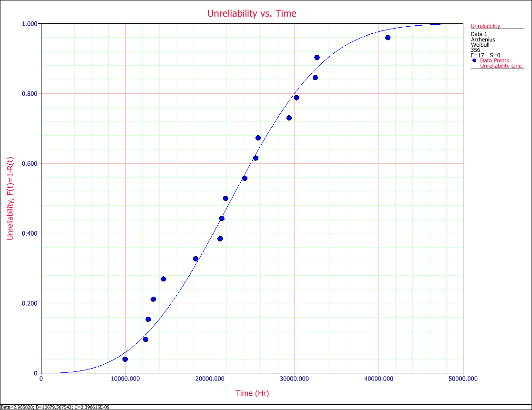Screen dimensions: 532x410
Task: Click the x-axis tick label '50000.000'
Action: (463, 379)
